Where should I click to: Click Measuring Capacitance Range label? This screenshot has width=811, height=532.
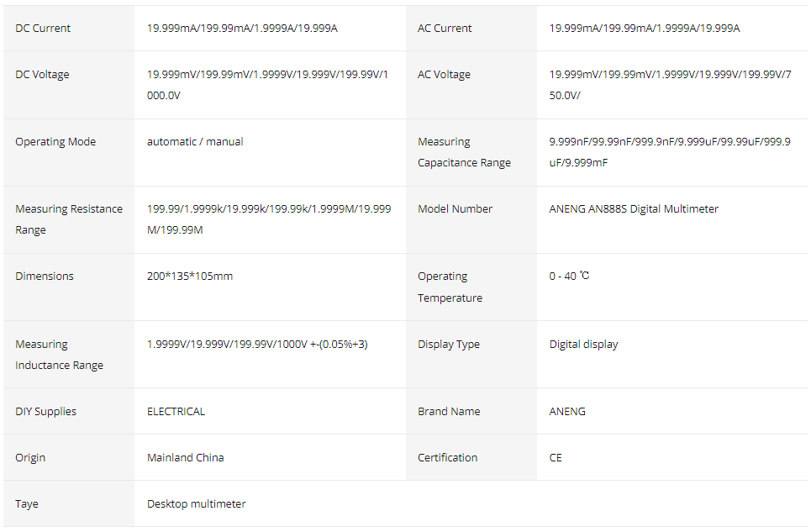[x=464, y=152]
